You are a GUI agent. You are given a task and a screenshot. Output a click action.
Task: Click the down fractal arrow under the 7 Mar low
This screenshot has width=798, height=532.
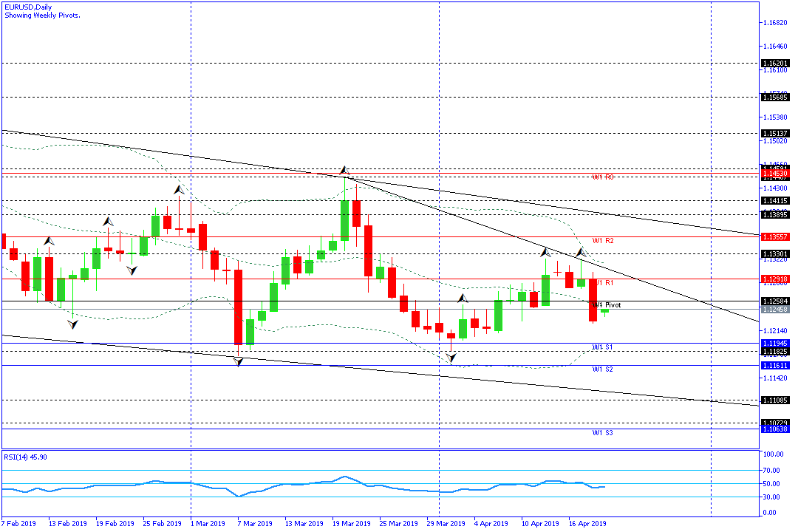239,361
